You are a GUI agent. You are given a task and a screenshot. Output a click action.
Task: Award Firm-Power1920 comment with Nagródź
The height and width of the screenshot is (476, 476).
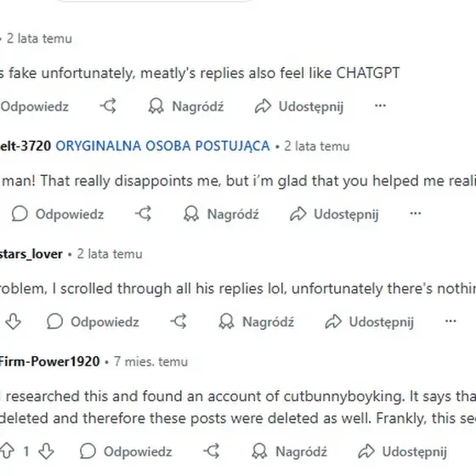pyautogui.click(x=290, y=451)
